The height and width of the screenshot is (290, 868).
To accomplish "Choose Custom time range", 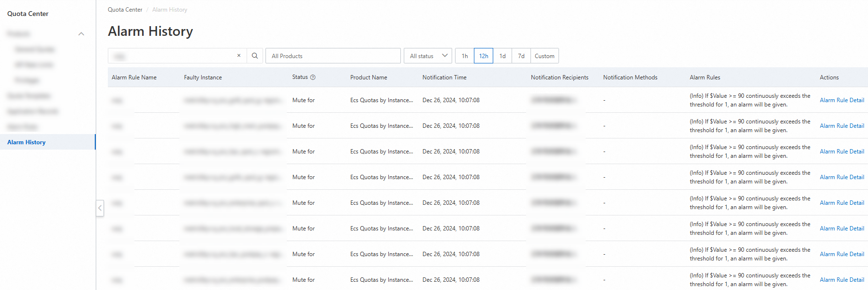I will coord(544,56).
